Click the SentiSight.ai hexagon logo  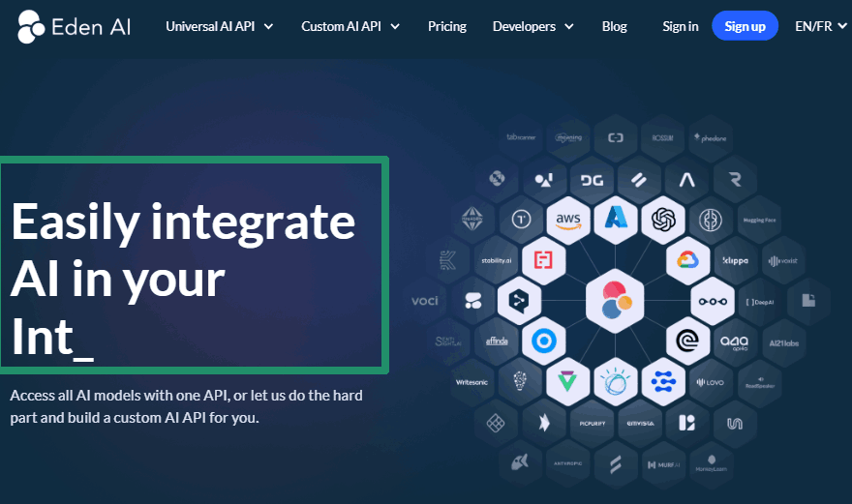[447, 341]
